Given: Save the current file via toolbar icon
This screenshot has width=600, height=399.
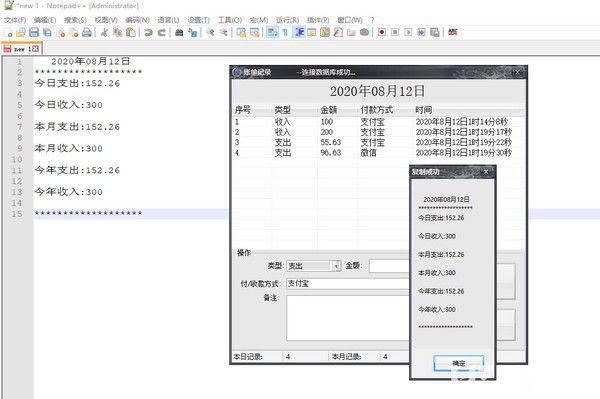Looking at the screenshot, I should pos(34,33).
